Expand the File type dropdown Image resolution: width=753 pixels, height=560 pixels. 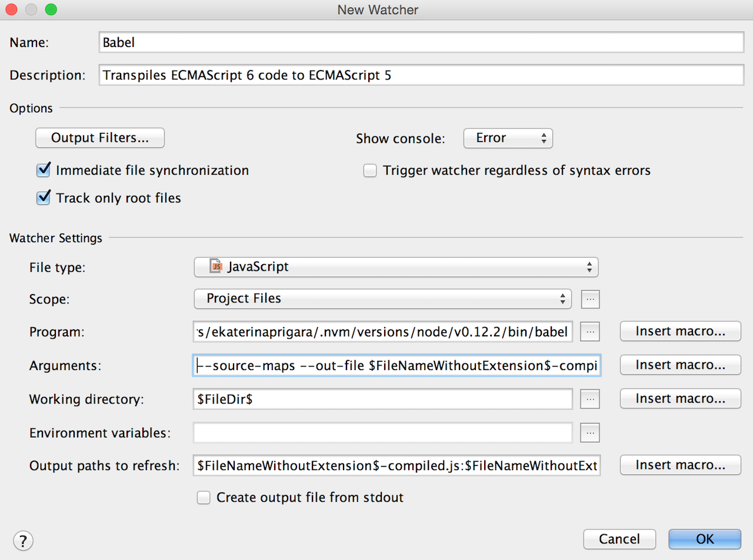coord(396,266)
